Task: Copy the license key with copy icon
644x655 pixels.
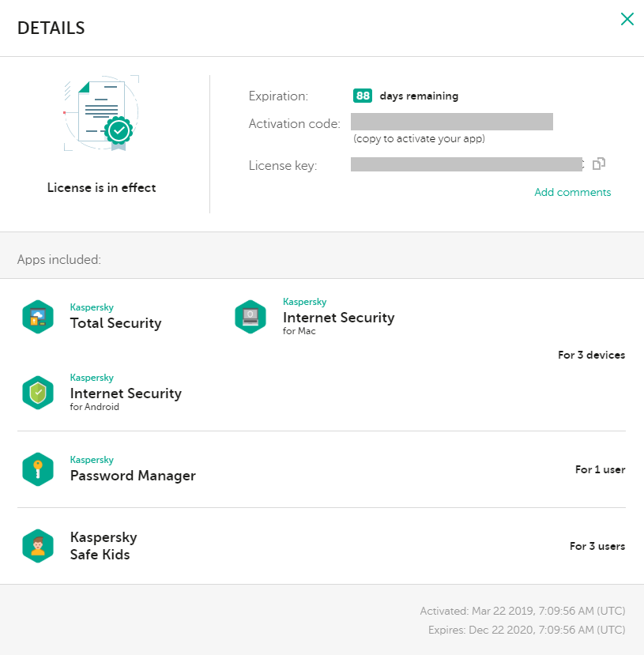Action: coord(599,164)
